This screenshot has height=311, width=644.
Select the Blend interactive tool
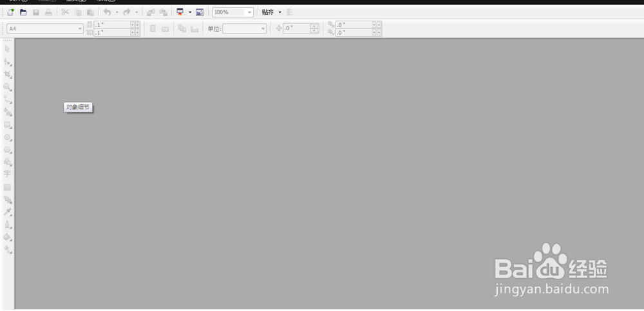pyautogui.click(x=7, y=200)
